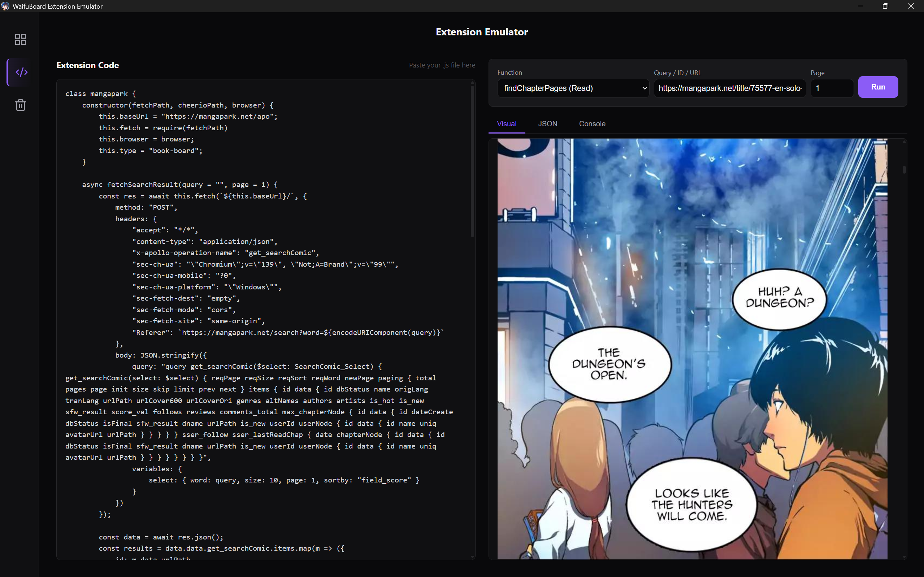Switch to the Visual tab
This screenshot has height=577, width=924.
506,124
